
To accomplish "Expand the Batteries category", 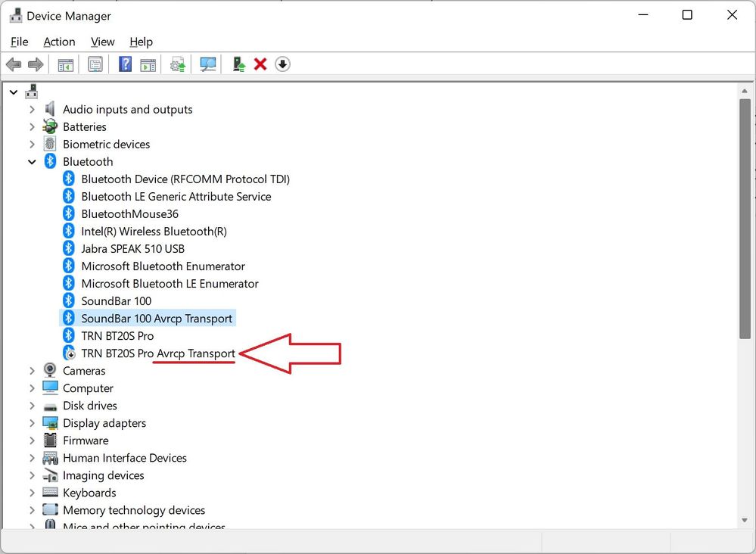I will (x=32, y=127).
